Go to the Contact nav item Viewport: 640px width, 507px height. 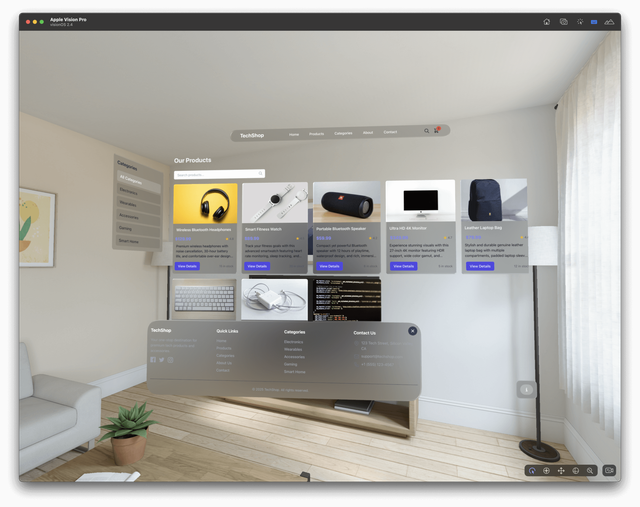click(390, 132)
